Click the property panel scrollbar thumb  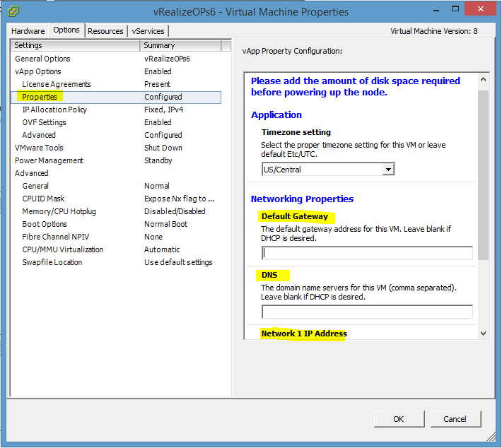(x=483, y=175)
